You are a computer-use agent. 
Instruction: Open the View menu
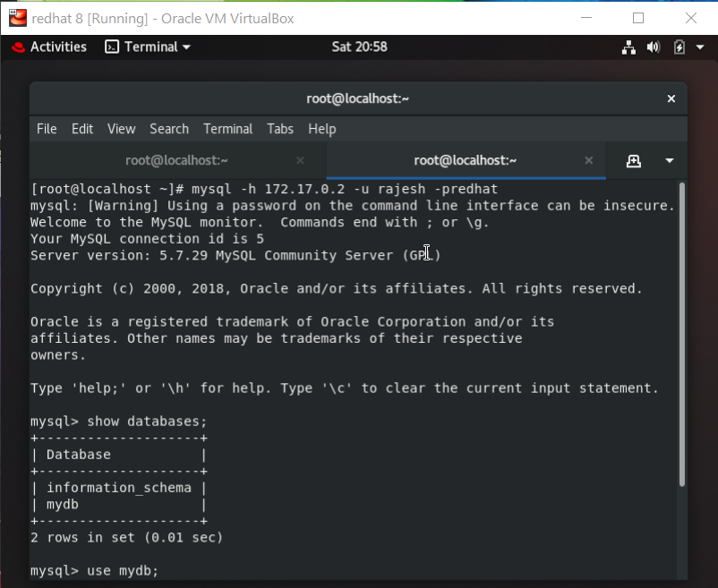pos(122,129)
